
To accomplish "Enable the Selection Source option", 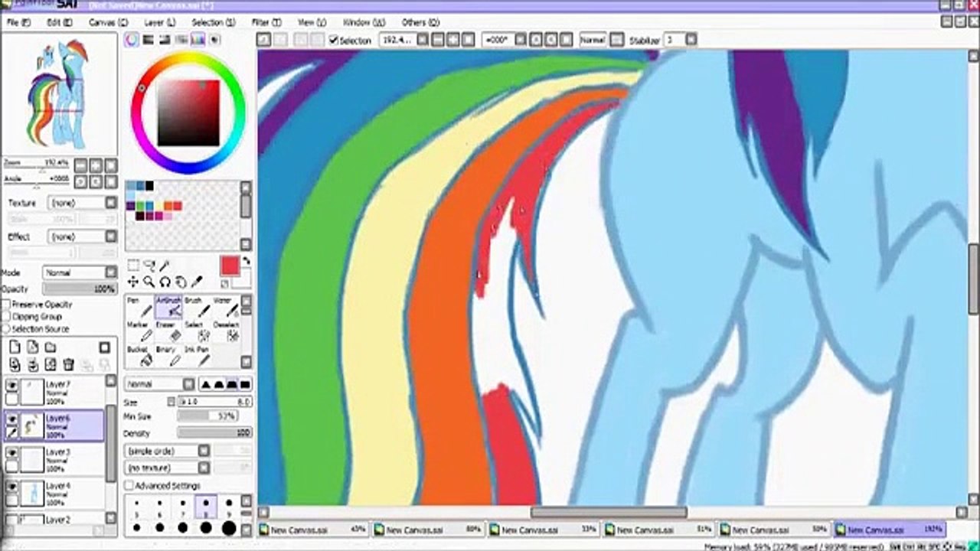I will (x=6, y=328).
